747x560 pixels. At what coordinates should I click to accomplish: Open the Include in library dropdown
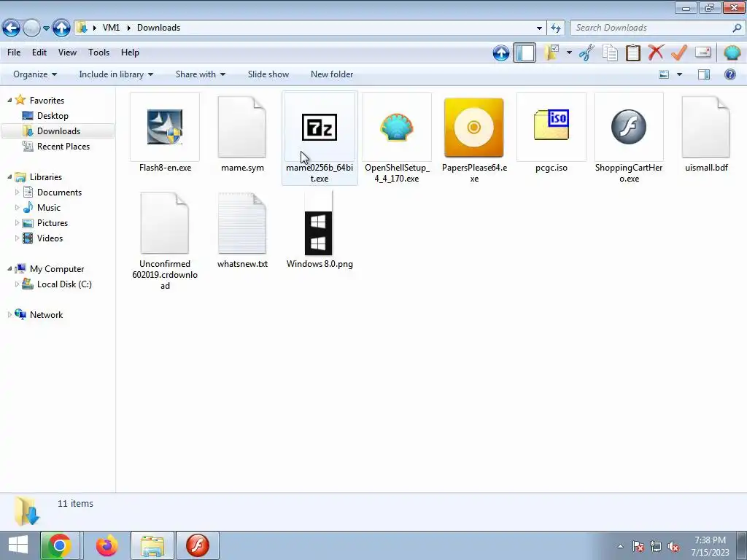click(x=116, y=74)
